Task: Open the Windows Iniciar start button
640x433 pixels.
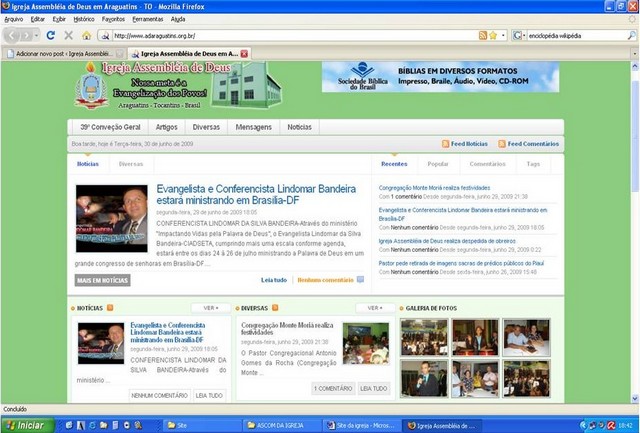Action: (x=27, y=426)
